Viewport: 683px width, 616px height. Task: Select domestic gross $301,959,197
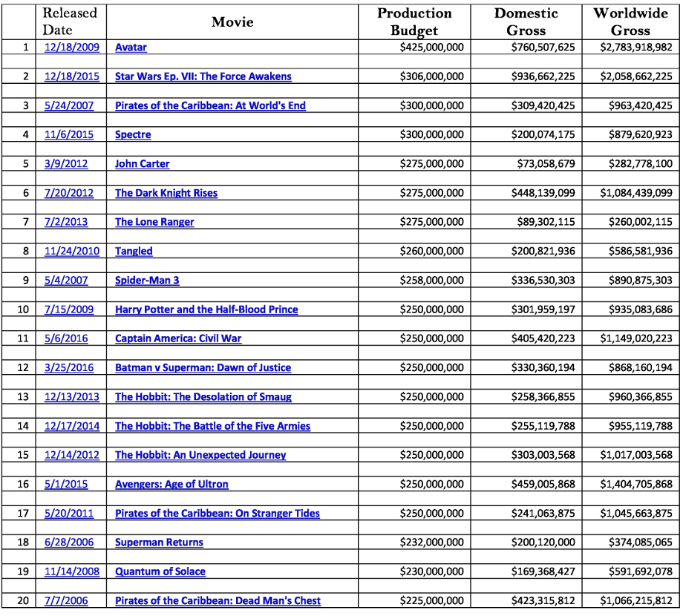(543, 309)
